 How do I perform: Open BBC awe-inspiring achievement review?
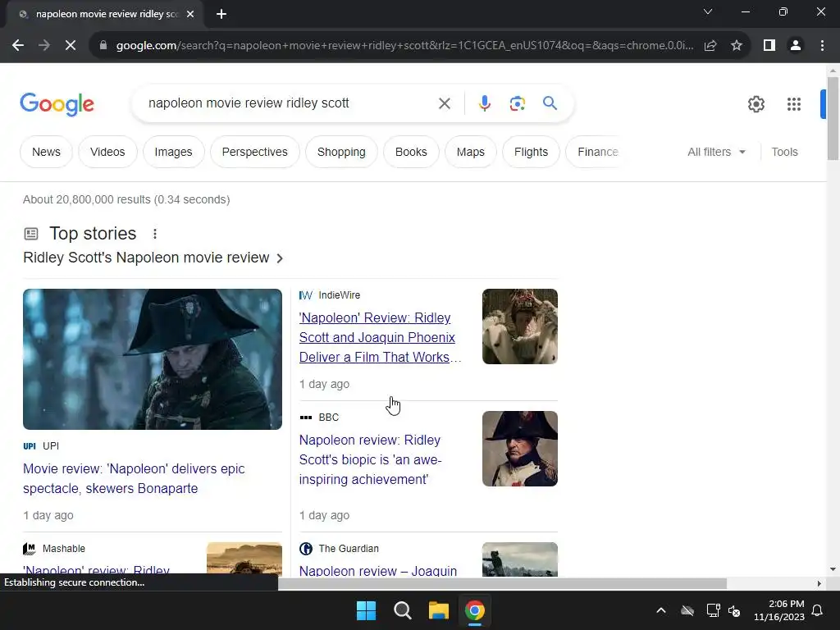pyautogui.click(x=371, y=459)
